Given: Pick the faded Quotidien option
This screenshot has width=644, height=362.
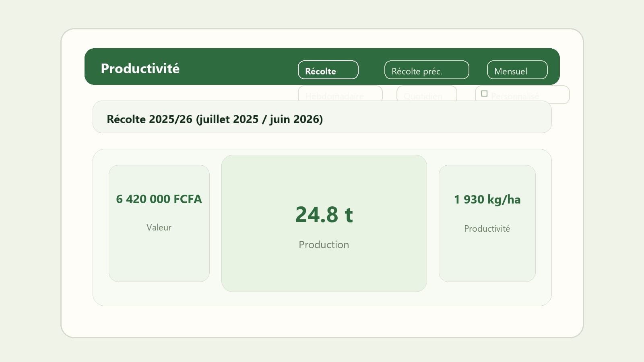Looking at the screenshot, I should [x=426, y=94].
